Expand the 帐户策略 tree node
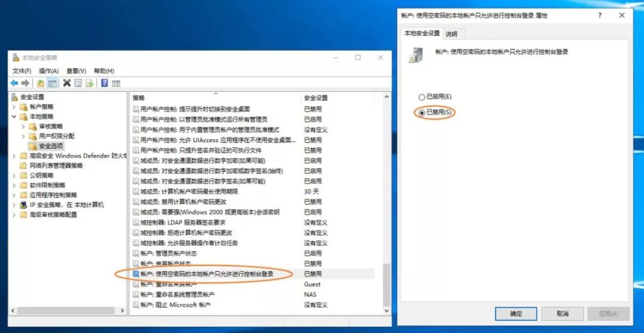Image resolution: width=644 pixels, height=333 pixels. [14, 107]
